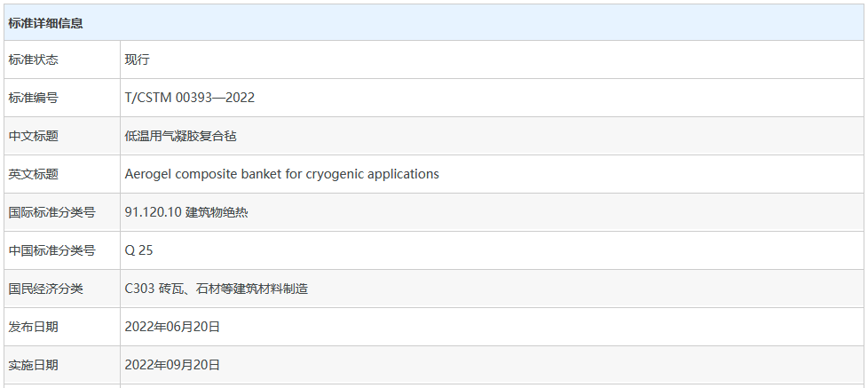Select the Aerogel composite banket English title

point(282,174)
